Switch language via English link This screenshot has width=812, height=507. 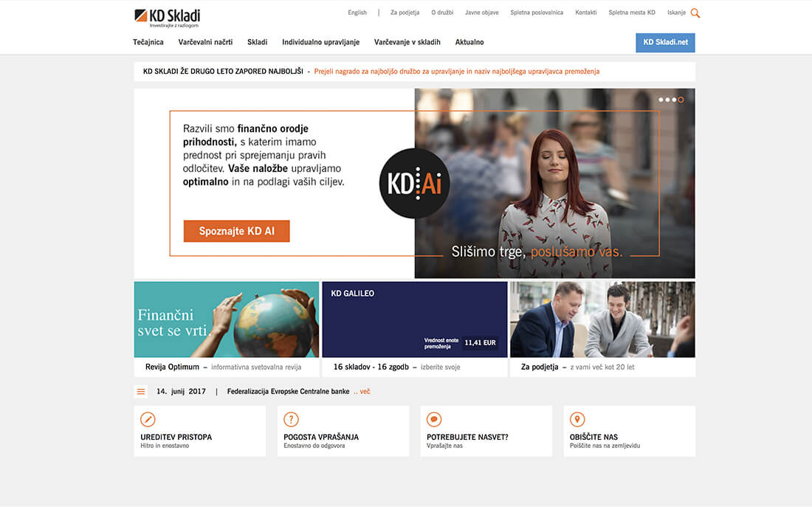[x=357, y=13]
